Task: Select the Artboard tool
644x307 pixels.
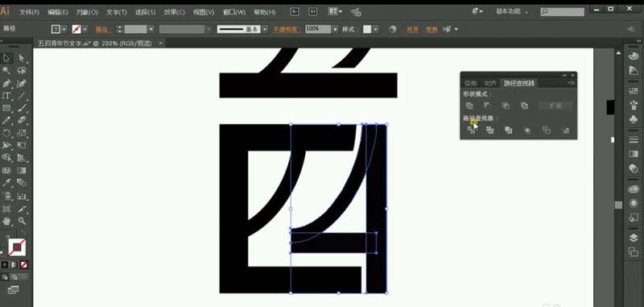Action: tap(7, 209)
